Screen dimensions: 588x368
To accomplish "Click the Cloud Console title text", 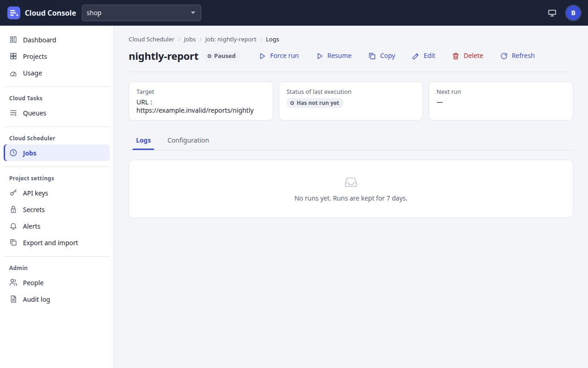I will pos(51,13).
